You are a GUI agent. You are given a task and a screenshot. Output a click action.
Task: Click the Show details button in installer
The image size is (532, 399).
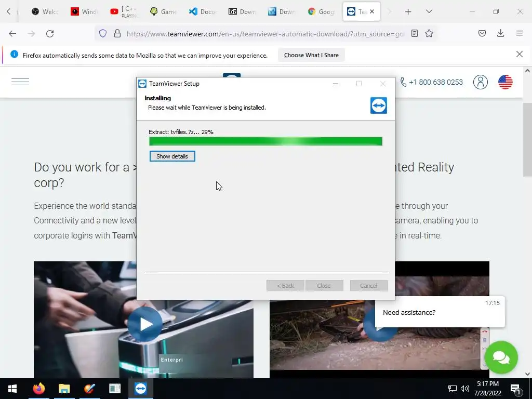point(172,156)
